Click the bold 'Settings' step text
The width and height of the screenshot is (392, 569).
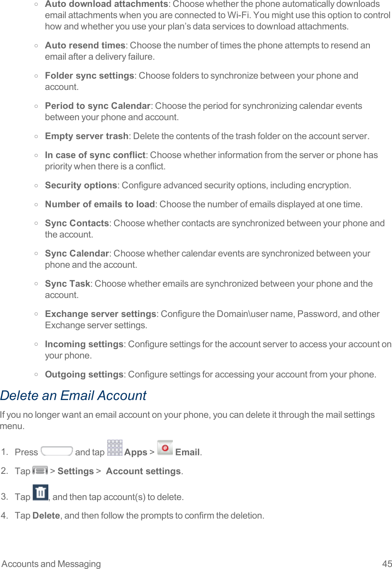point(75,471)
